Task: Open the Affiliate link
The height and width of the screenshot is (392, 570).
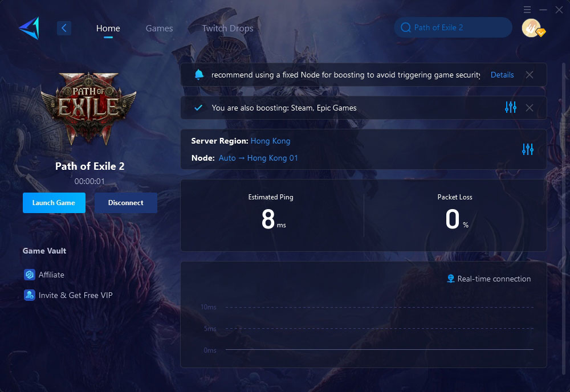Action: [x=51, y=275]
